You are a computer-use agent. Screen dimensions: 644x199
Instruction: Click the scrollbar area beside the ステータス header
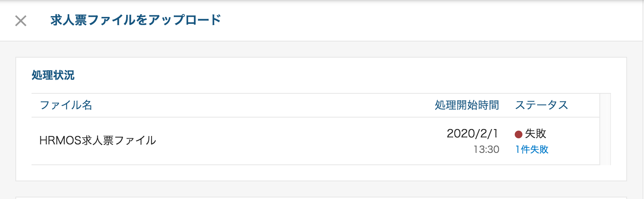tap(605, 105)
